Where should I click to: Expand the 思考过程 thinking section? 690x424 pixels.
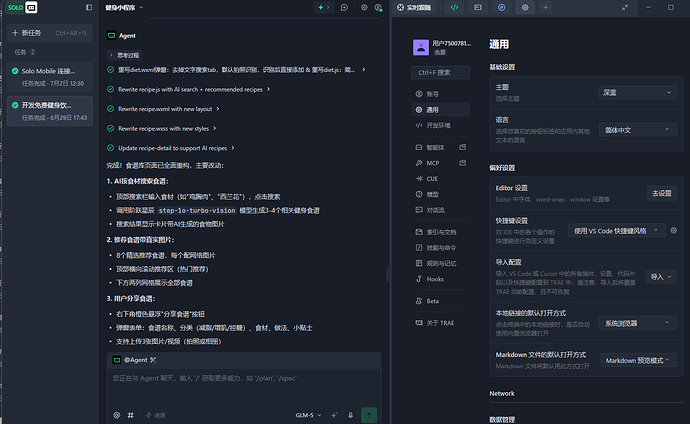click(x=124, y=55)
